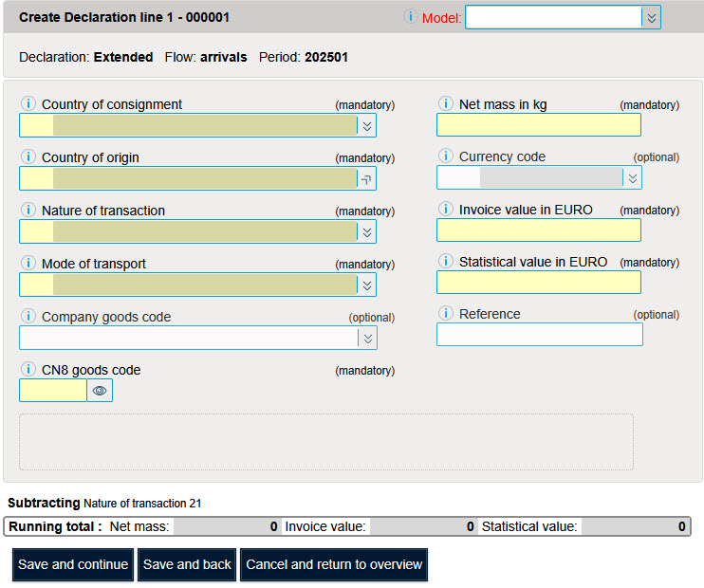Open Country of consignment dropdown
The width and height of the screenshot is (704, 588).
pyautogui.click(x=367, y=125)
